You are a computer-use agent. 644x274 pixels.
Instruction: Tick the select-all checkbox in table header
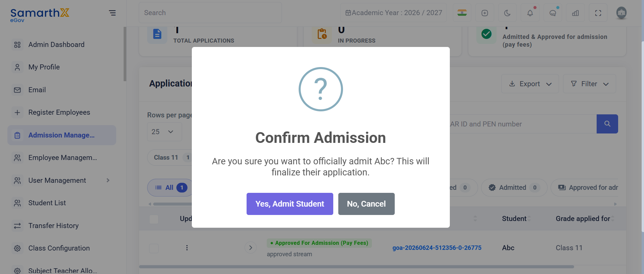click(154, 219)
